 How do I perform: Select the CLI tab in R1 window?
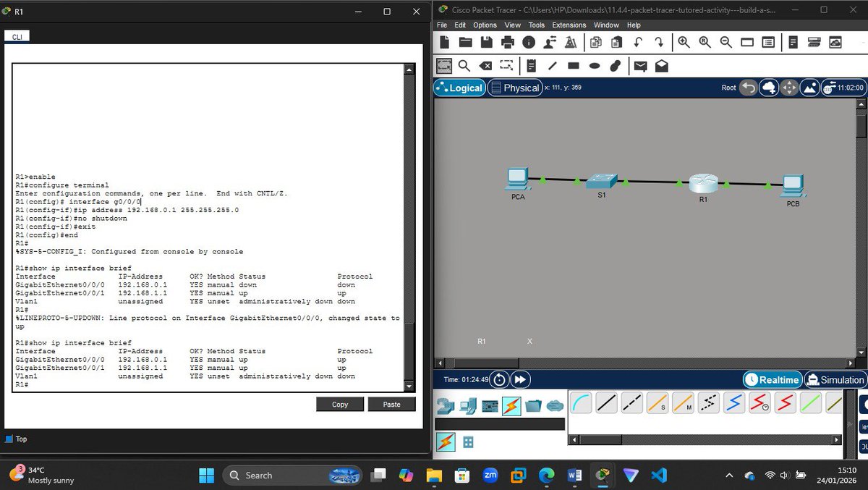point(17,36)
